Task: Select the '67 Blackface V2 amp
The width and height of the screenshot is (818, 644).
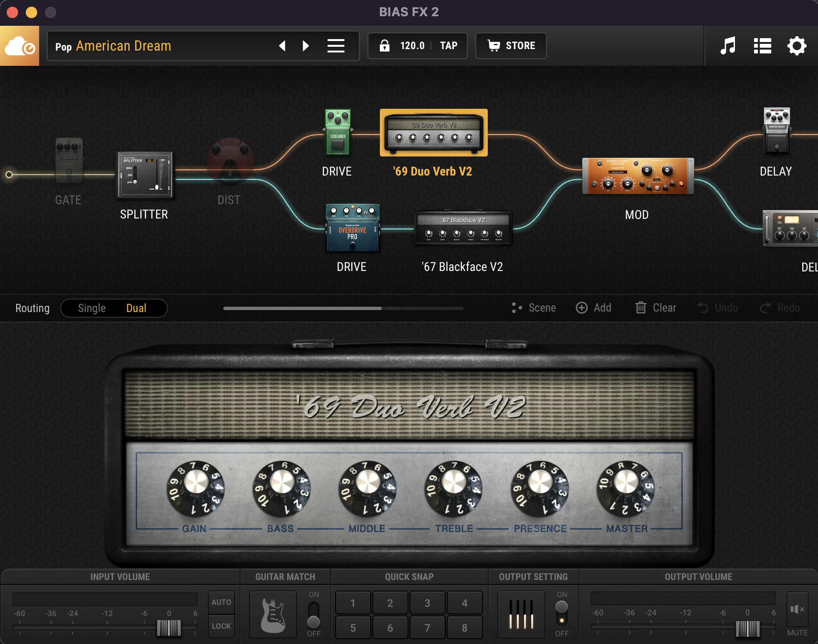Action: click(x=463, y=229)
